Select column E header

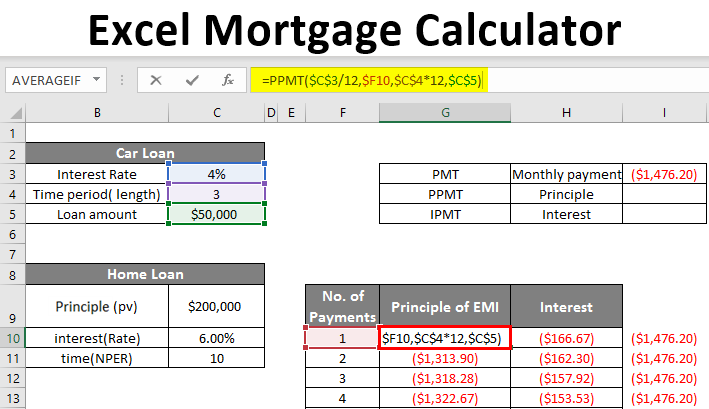pos(291,113)
